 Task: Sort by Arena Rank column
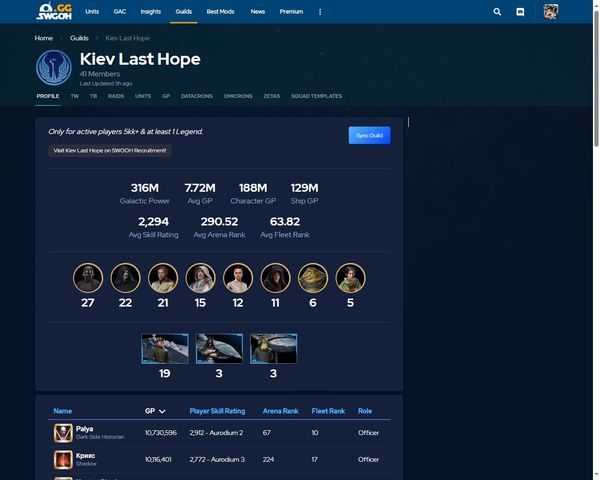point(282,411)
